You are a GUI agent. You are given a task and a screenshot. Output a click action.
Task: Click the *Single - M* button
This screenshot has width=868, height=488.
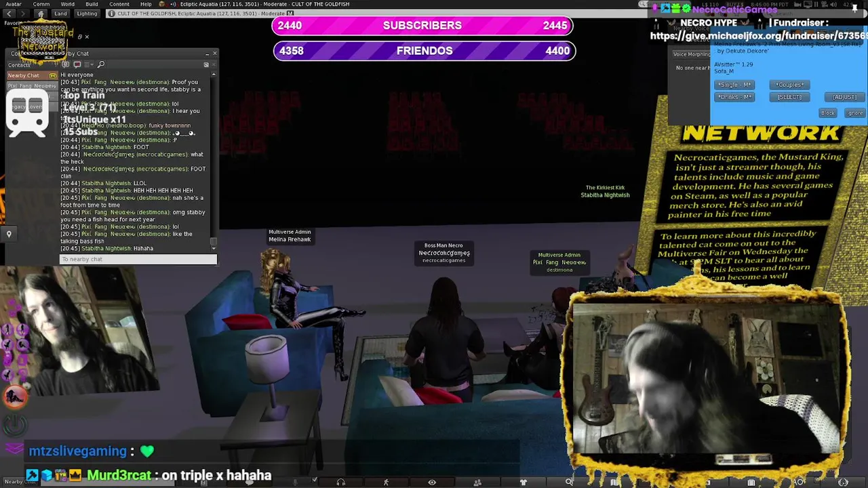pos(734,85)
